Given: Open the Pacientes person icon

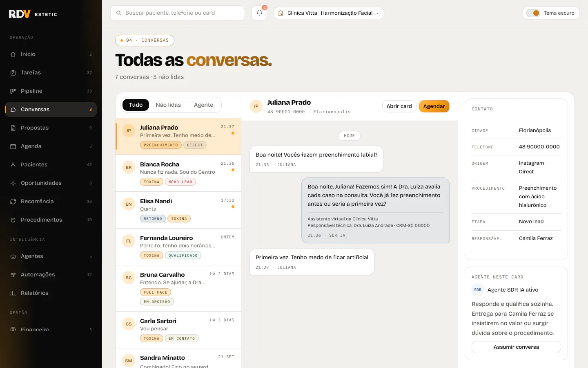Looking at the screenshot, I should pos(13,164).
